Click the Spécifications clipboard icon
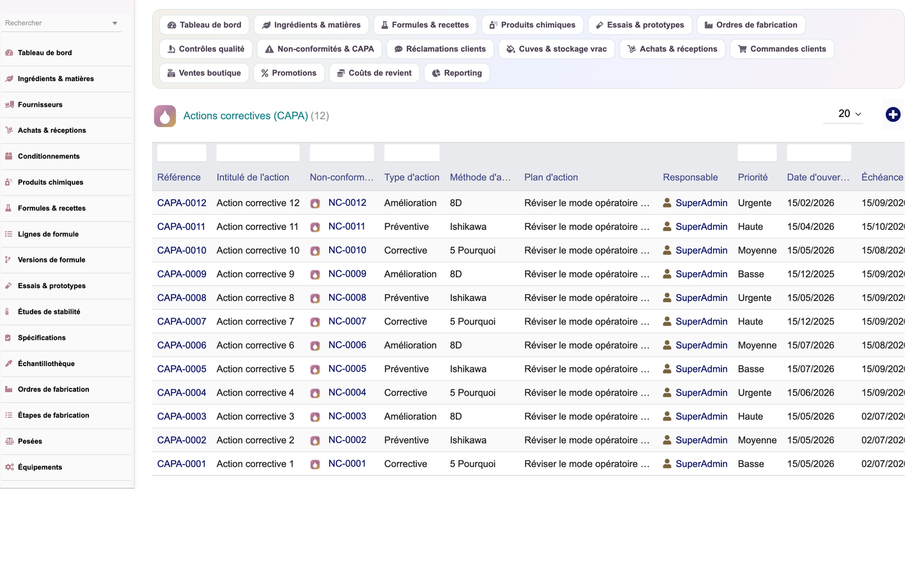Viewport: 924px width, 577px height. pos(8,338)
